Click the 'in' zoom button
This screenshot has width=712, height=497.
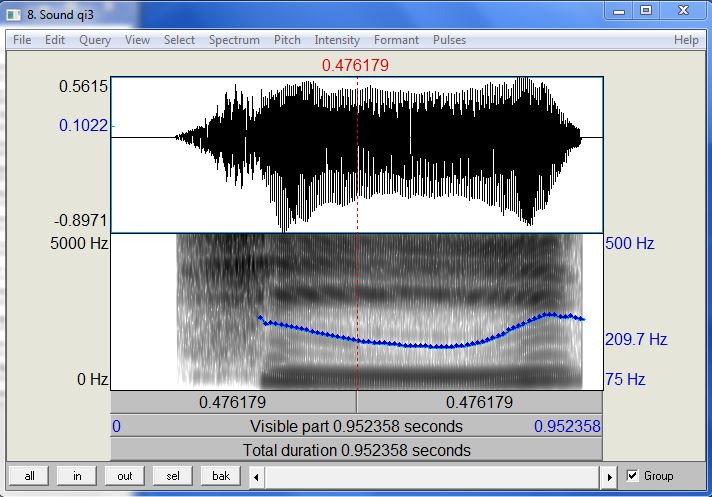(77, 476)
